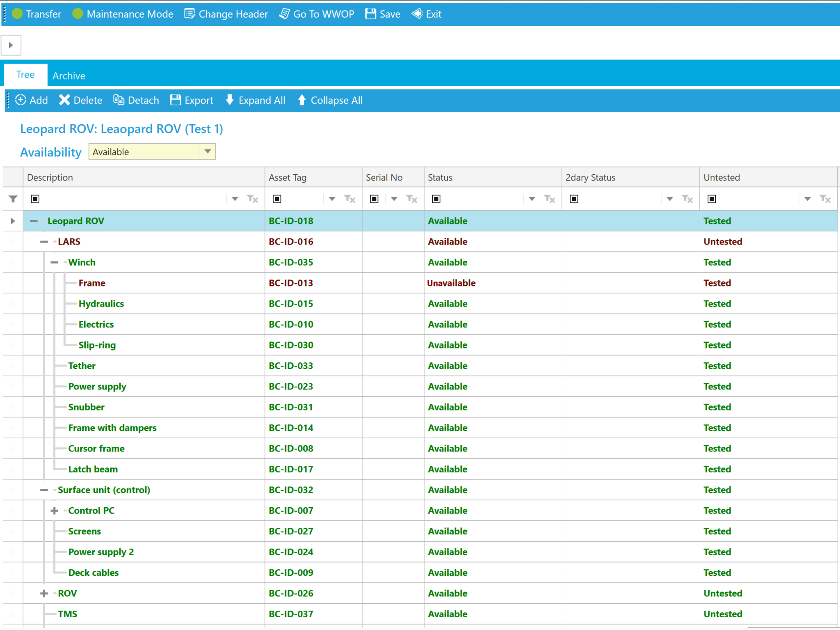The width and height of the screenshot is (840, 630).
Task: Sort by Status column header
Action: click(x=493, y=177)
